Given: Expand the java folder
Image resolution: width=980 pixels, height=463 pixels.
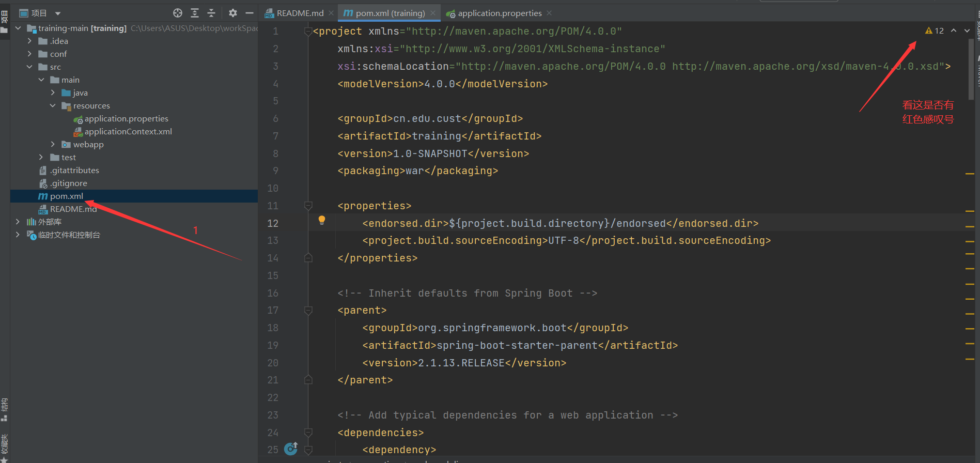Looking at the screenshot, I should click(x=53, y=92).
